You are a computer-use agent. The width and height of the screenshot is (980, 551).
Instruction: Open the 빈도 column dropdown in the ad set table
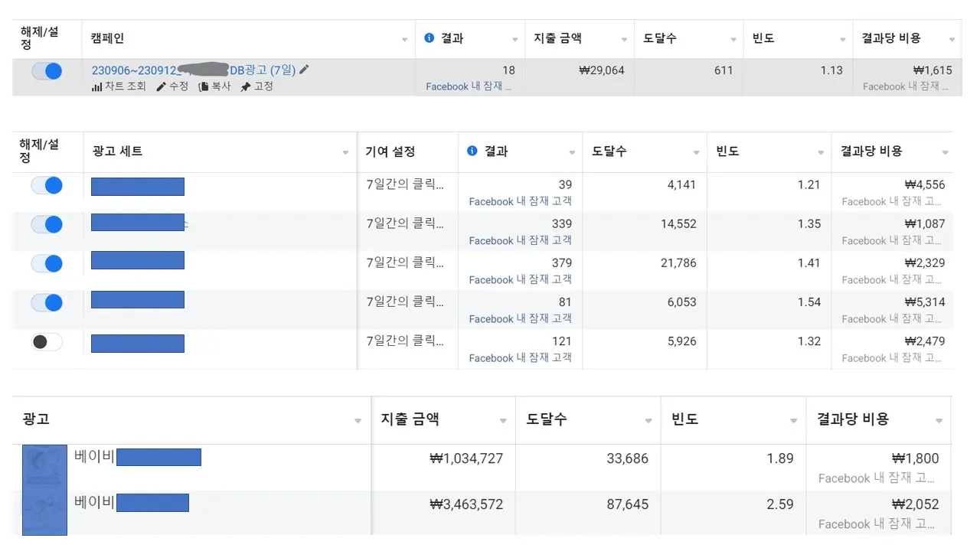click(x=818, y=151)
